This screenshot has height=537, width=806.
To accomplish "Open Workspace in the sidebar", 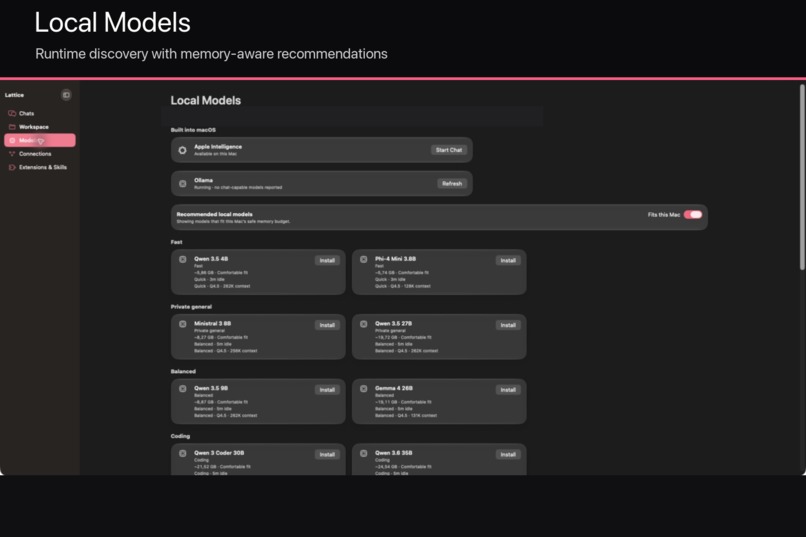I will 40,126.
